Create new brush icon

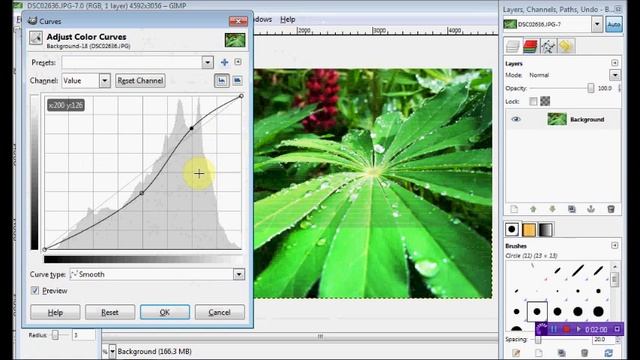pyautogui.click(x=539, y=353)
